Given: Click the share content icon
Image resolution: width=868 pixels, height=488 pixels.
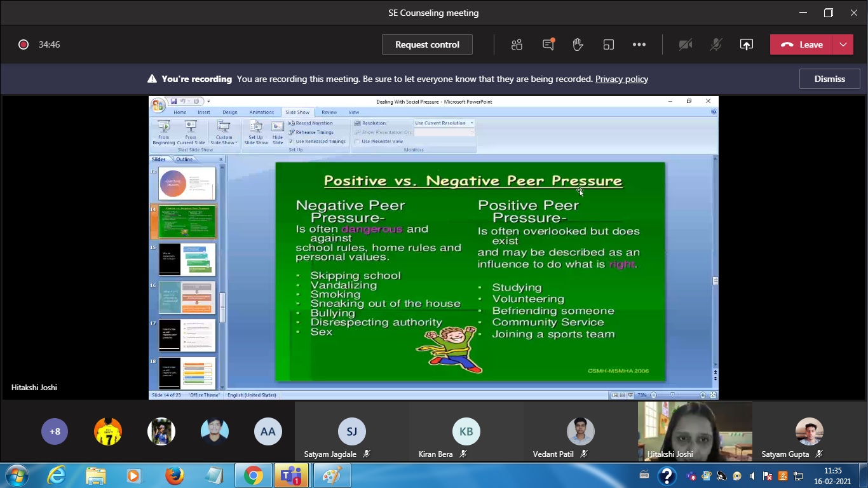Looking at the screenshot, I should pyautogui.click(x=746, y=44).
